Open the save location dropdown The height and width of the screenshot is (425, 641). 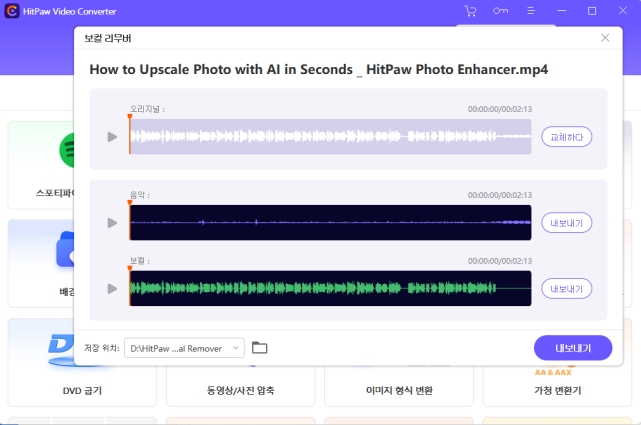click(x=184, y=348)
